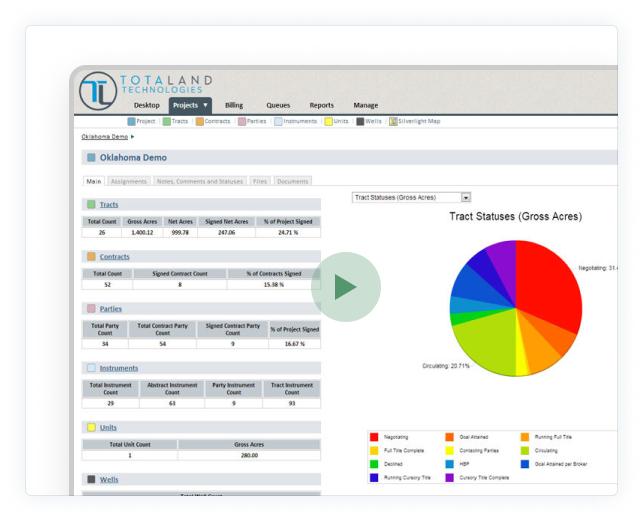Click the Goal Attained legend swatch

point(449,437)
